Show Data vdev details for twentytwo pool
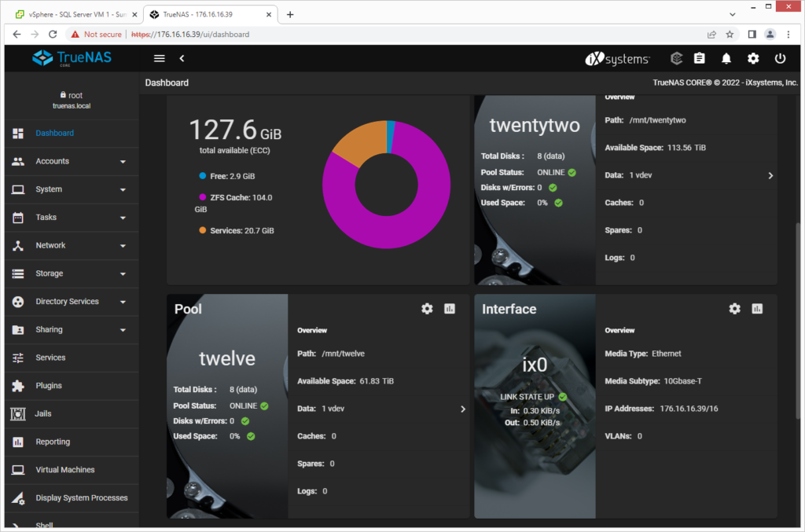This screenshot has width=805, height=532. (770, 175)
